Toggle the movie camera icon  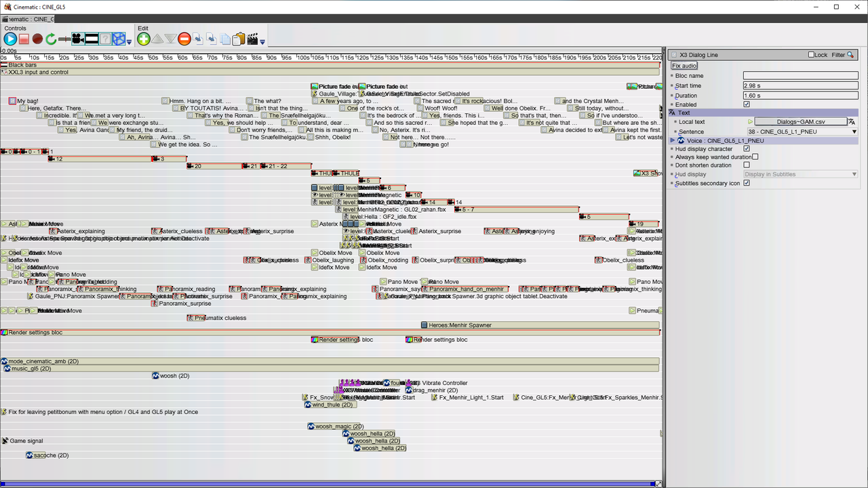(77, 39)
